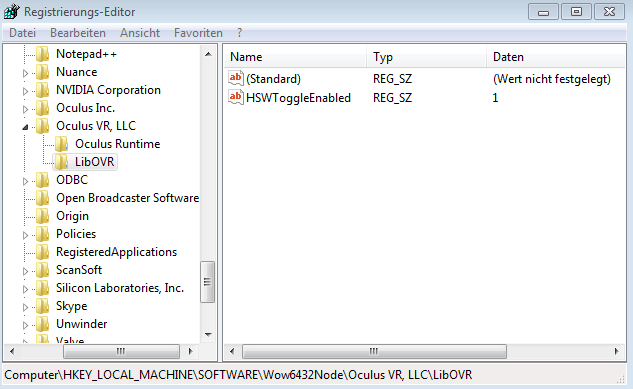Click the LibOVR folder icon
Screen dimensions: 633x389
(x=62, y=162)
